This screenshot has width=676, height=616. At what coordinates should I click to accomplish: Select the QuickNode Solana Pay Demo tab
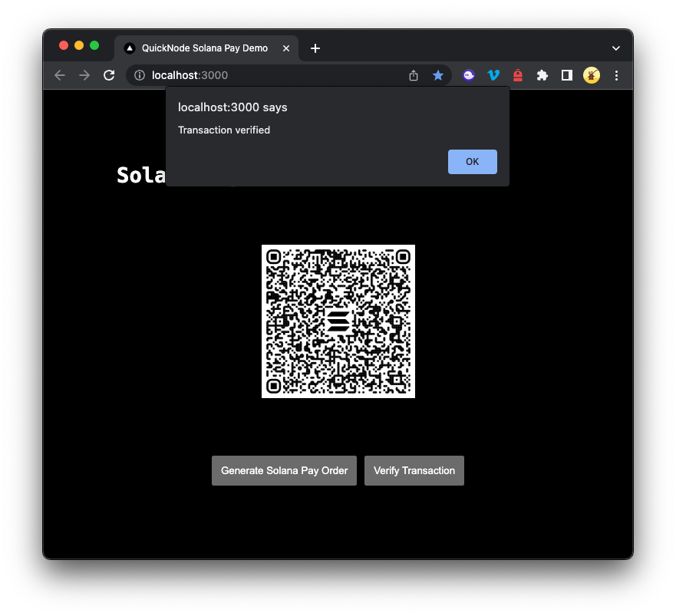pyautogui.click(x=206, y=48)
